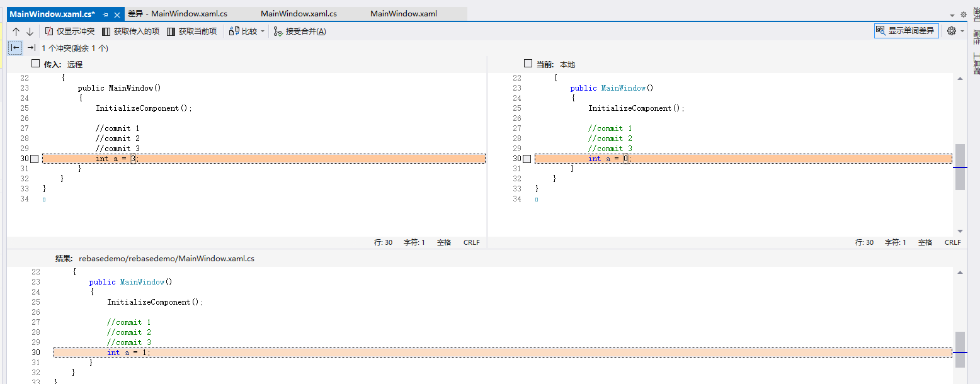This screenshot has height=384, width=980.
Task: Click 获取传入的项 to take incoming
Action: (131, 31)
